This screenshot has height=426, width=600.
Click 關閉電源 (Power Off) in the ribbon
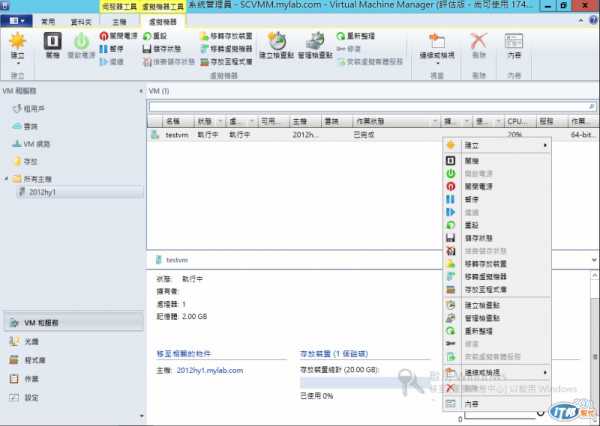click(x=118, y=36)
